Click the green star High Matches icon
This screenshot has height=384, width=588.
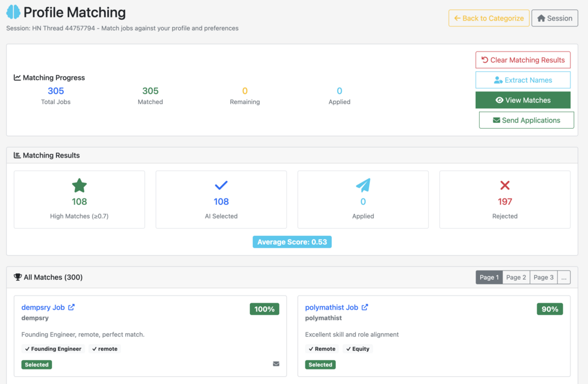click(x=79, y=186)
